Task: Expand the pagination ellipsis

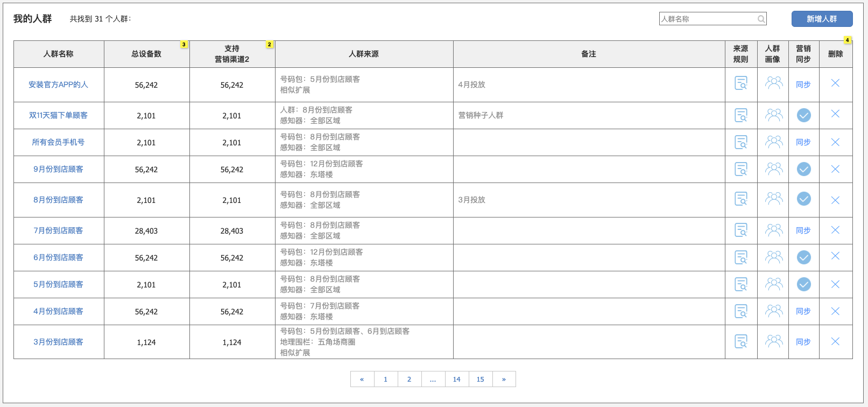Action: click(x=433, y=379)
